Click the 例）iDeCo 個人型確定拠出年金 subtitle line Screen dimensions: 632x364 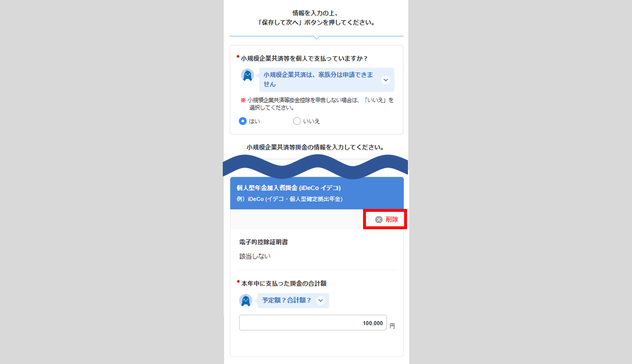(289, 199)
